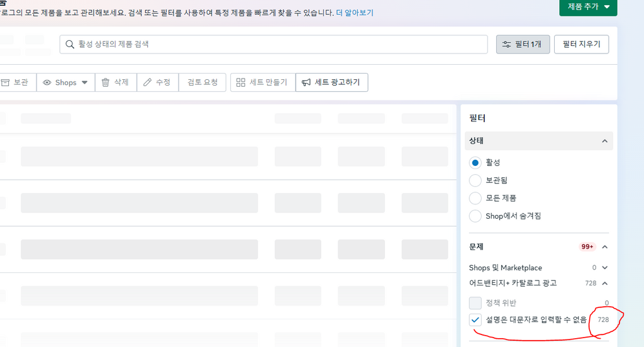Click the 세트 만들기 button
Viewport: 644px width, 347px height.
click(263, 82)
